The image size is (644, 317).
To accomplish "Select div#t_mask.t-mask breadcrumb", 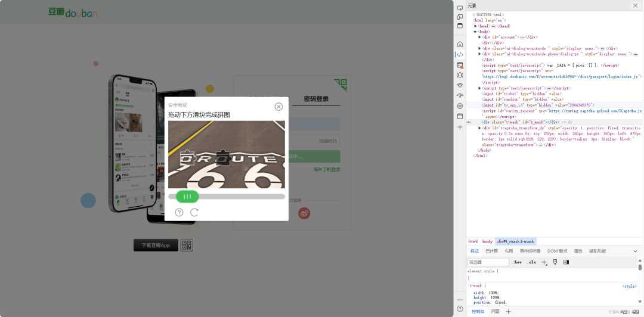I will (x=515, y=241).
